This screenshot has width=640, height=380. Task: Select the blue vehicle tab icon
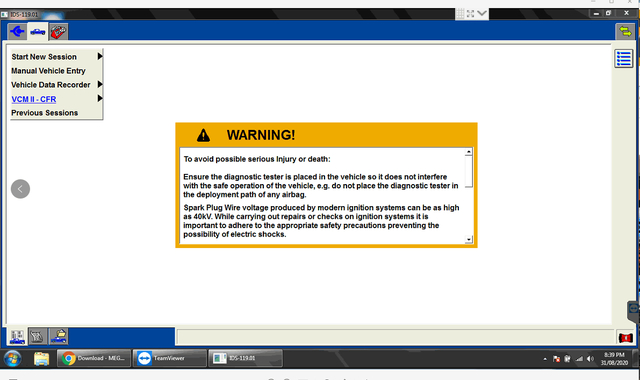(x=38, y=31)
